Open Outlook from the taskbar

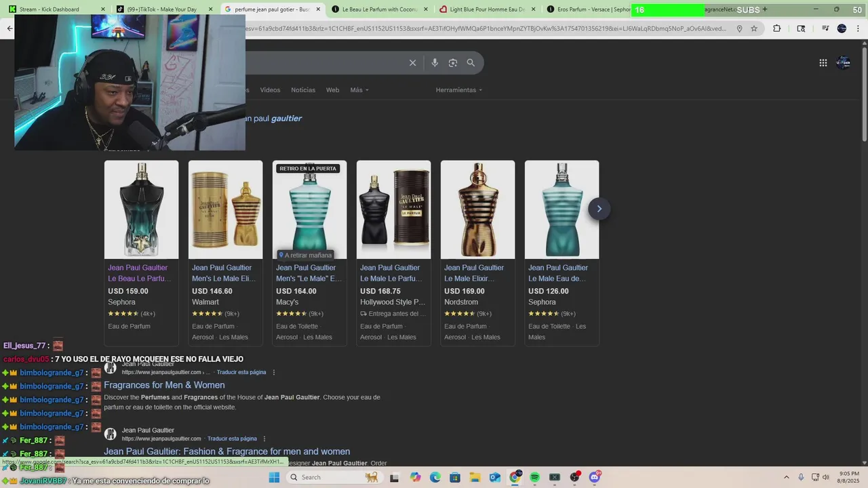click(x=495, y=477)
